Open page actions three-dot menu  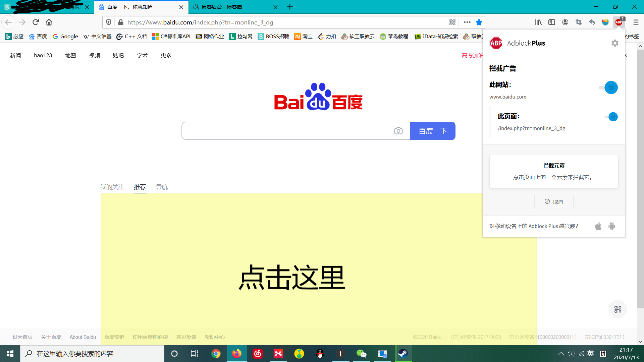tap(467, 22)
